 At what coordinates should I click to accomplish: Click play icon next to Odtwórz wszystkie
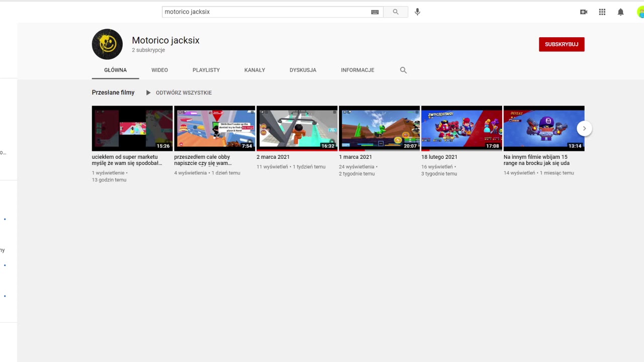coord(148,93)
